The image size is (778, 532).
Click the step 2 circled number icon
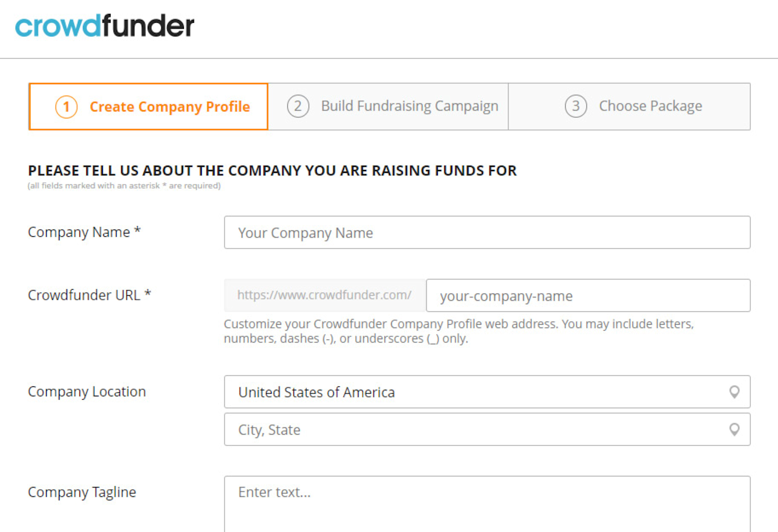[298, 106]
